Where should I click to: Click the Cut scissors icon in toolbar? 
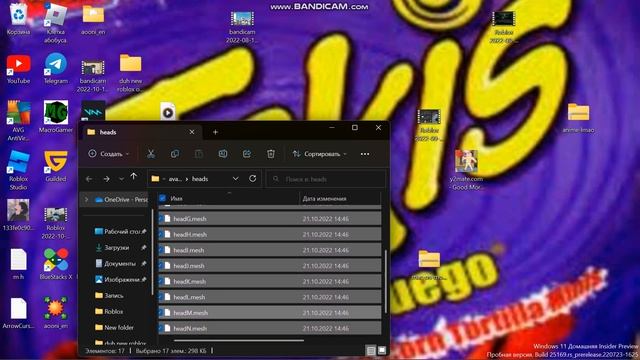pos(151,154)
